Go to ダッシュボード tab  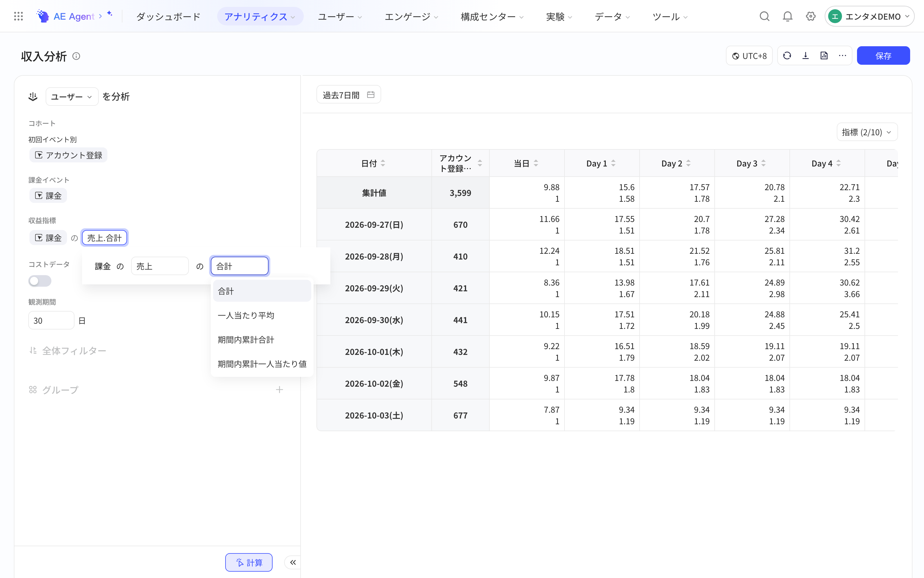coord(168,16)
